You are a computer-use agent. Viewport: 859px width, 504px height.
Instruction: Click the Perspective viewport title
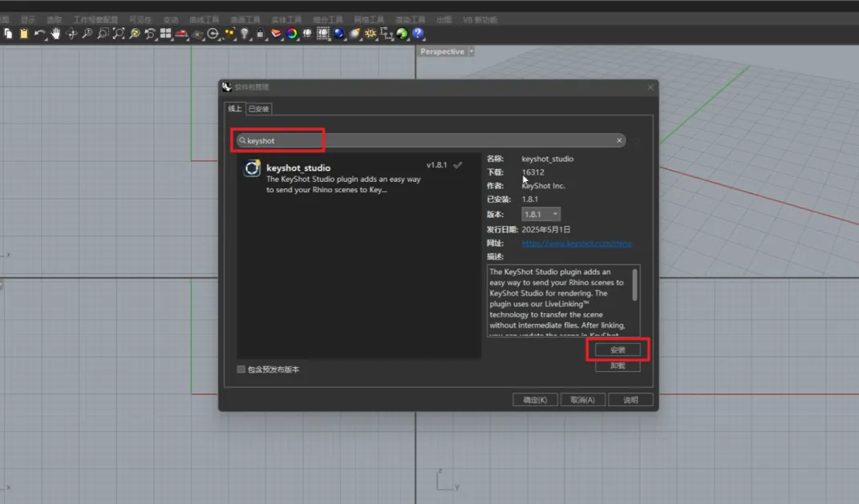point(442,51)
